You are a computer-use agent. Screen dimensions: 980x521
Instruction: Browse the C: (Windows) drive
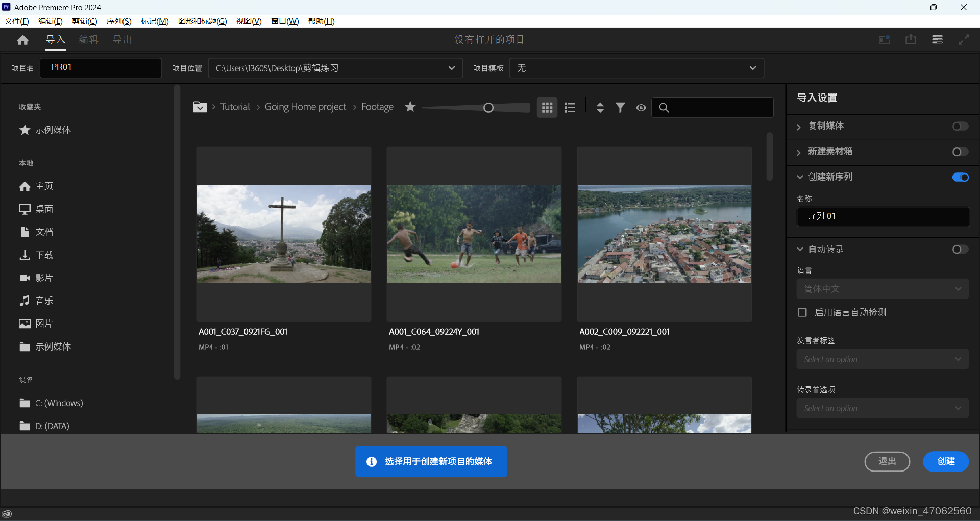[51, 403]
